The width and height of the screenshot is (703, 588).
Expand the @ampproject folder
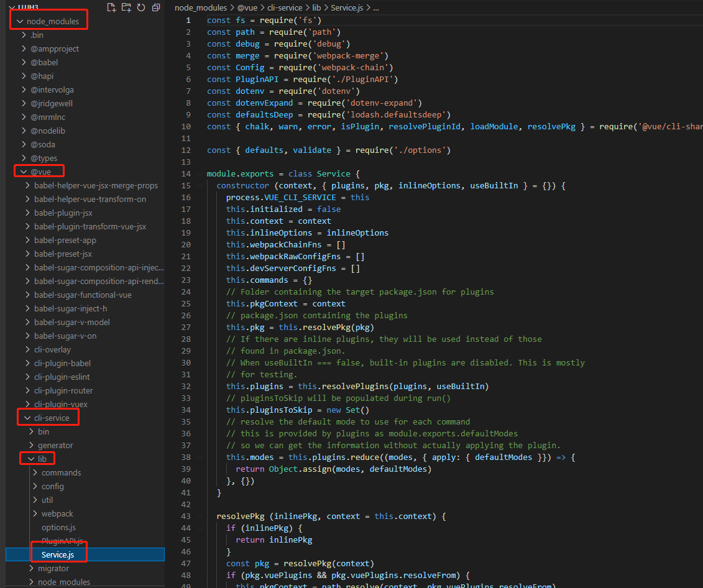coord(24,48)
